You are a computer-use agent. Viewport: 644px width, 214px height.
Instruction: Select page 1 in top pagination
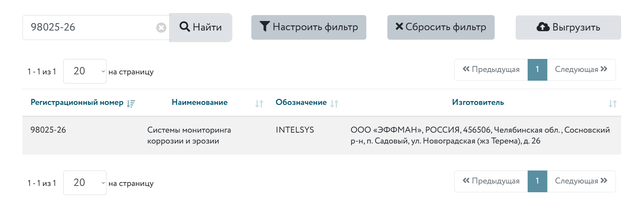point(537,69)
